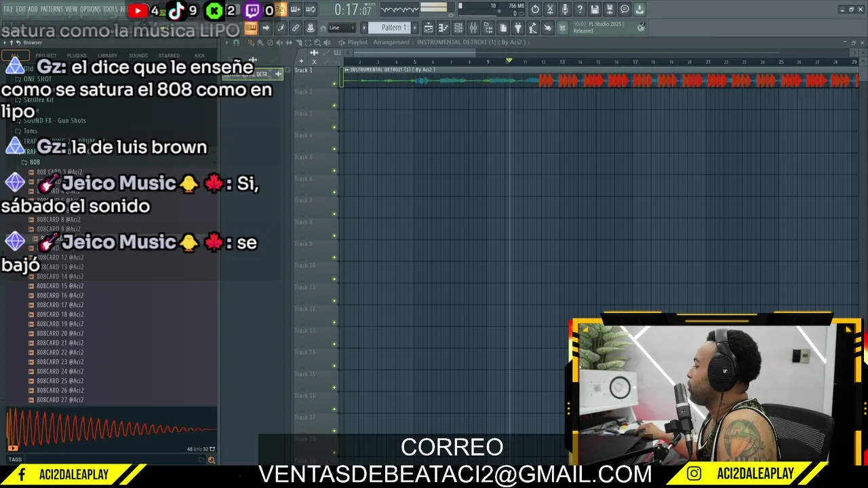Open the chat bubble project info icon

tap(625, 9)
